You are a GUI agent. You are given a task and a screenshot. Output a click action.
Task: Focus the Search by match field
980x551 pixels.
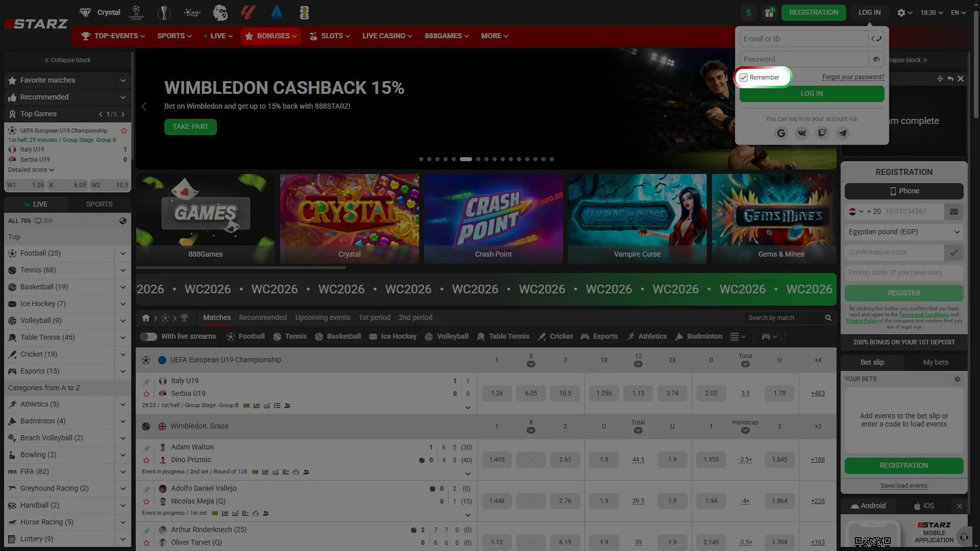point(784,318)
